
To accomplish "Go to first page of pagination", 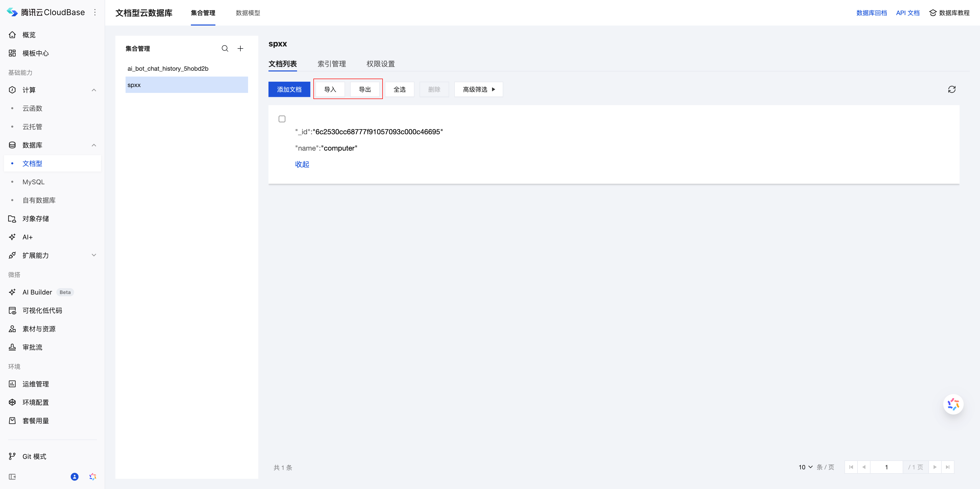I will 851,467.
